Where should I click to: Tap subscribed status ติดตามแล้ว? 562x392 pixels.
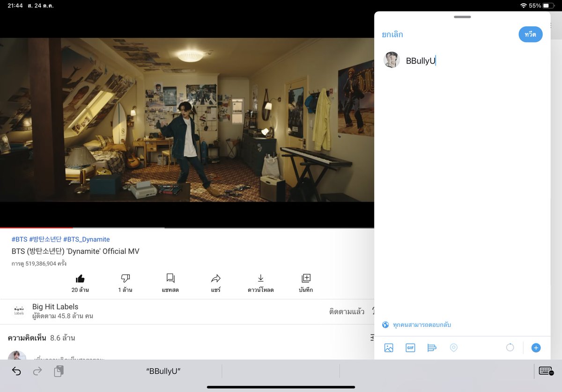coord(347,312)
